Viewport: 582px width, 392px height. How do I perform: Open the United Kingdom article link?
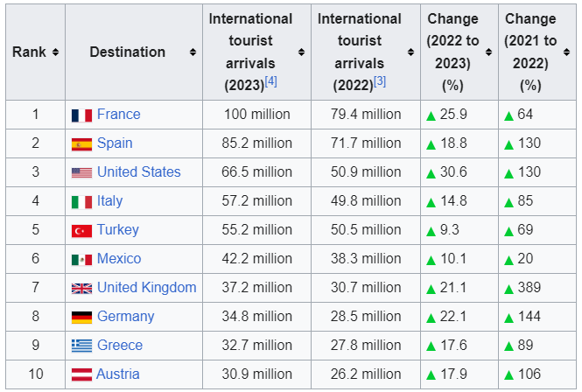(x=146, y=288)
